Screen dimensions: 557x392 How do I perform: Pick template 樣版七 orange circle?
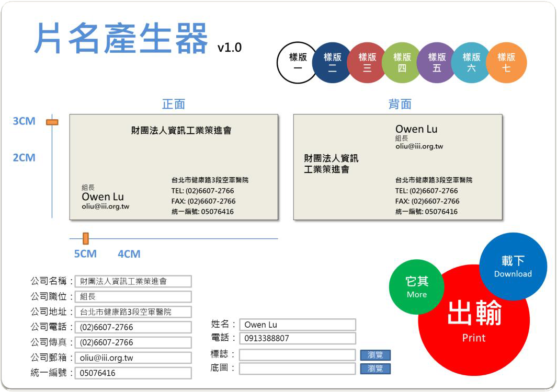[506, 63]
